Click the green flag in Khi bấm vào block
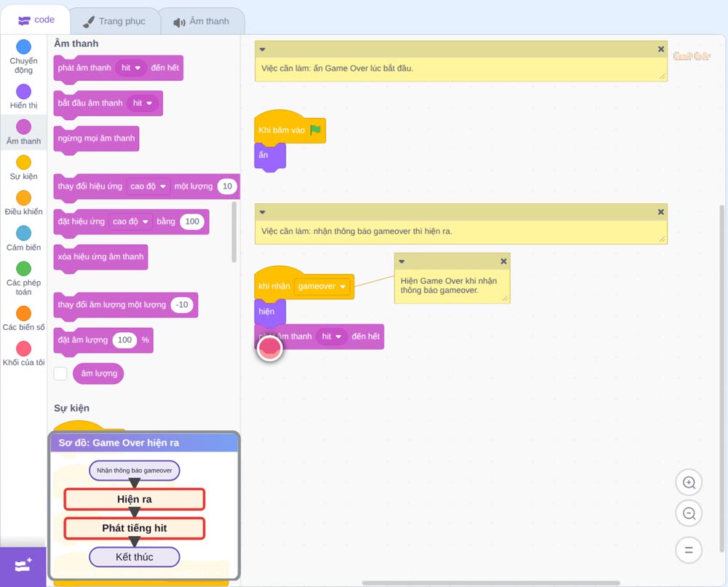This screenshot has height=587, width=728. click(315, 130)
